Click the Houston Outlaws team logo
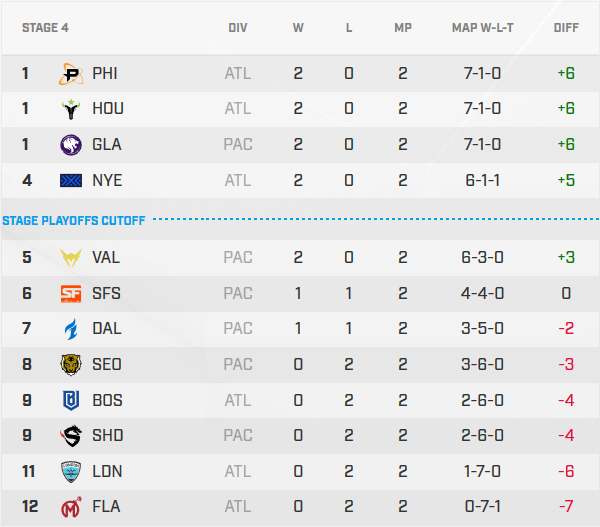The width and height of the screenshot is (600, 527). point(72,109)
